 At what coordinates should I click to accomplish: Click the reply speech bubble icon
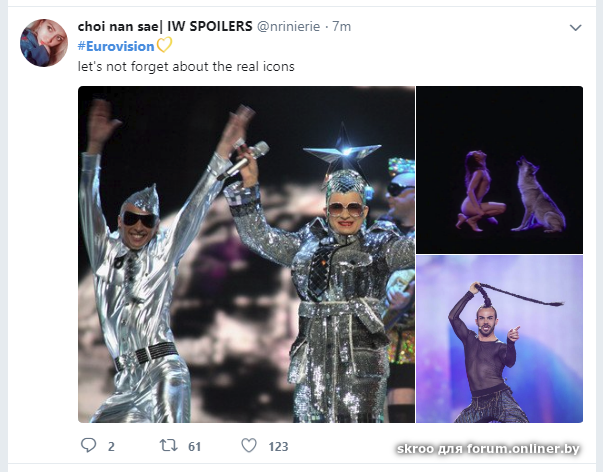pos(89,446)
